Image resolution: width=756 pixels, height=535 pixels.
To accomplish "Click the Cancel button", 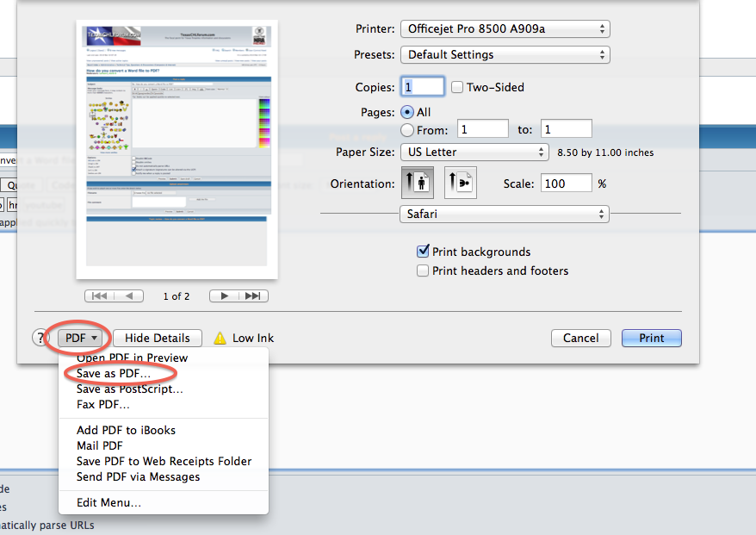I will pos(580,338).
